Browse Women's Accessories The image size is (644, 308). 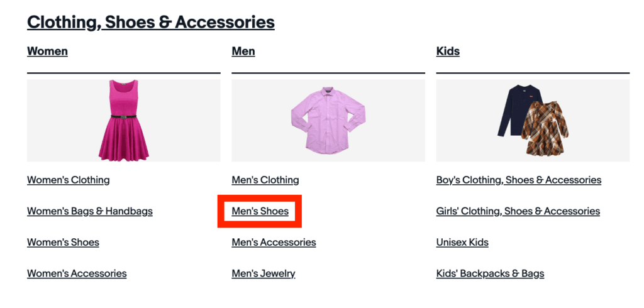[77, 273]
